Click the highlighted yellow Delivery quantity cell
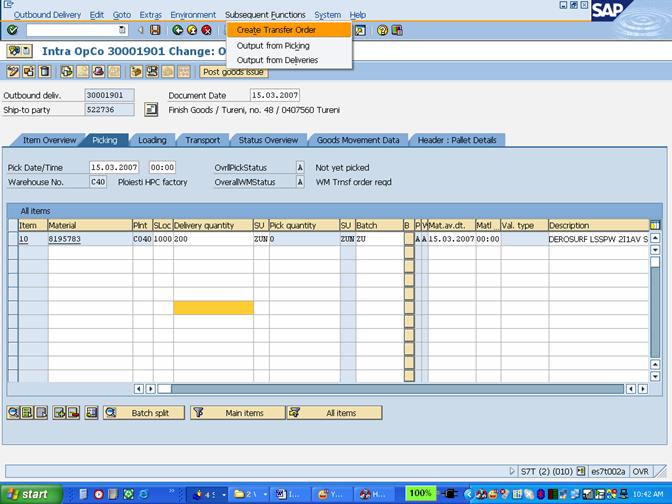This screenshot has width=672, height=504. [x=212, y=308]
